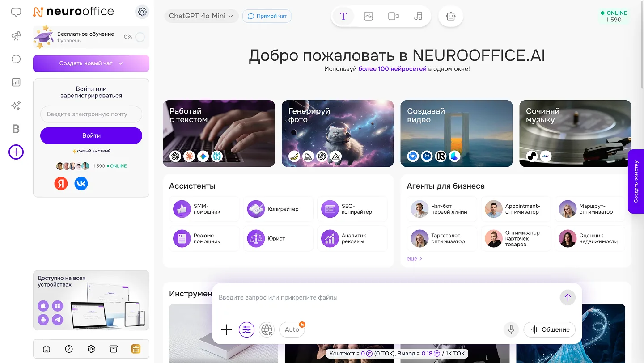Open the Копирайтер assistant
Image resolution: width=644 pixels, height=363 pixels.
coord(278,209)
